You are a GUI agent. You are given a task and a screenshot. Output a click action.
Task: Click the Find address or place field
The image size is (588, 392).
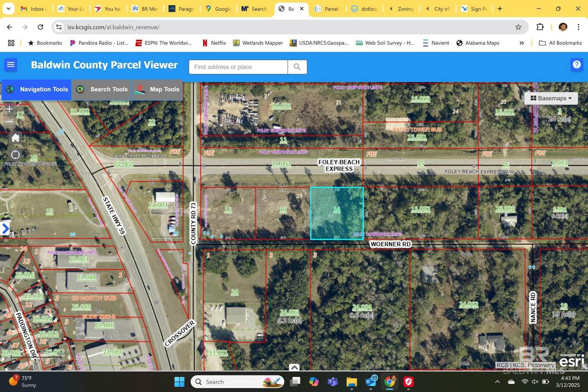point(238,67)
